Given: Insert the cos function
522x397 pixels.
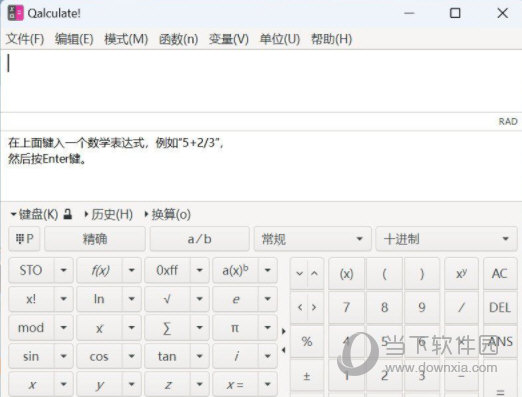Looking at the screenshot, I should pyautogui.click(x=100, y=356).
